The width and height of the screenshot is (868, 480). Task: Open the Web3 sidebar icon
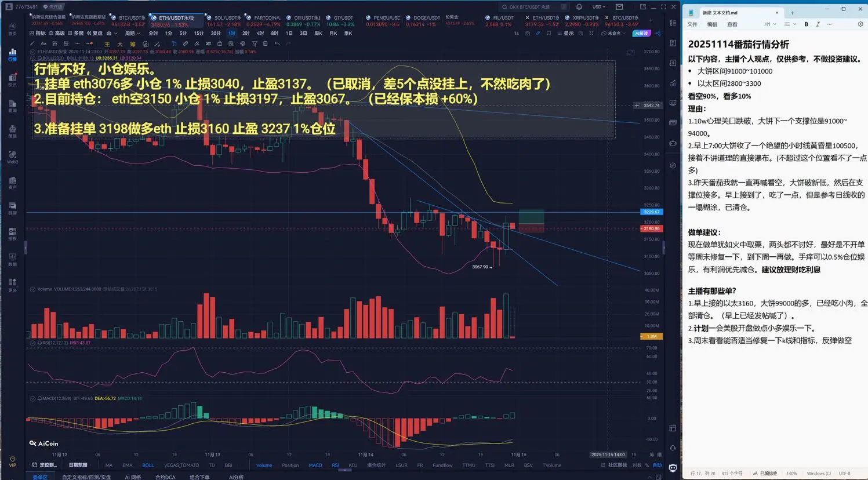point(12,157)
